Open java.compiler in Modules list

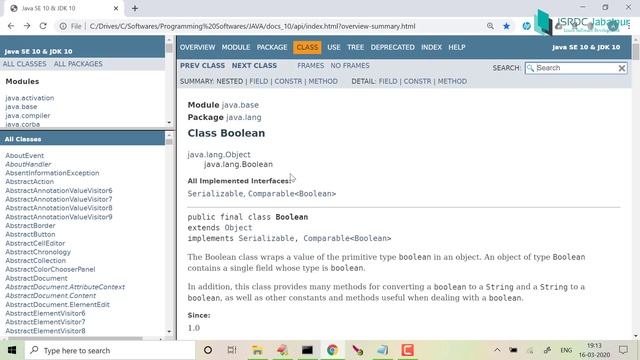tap(28, 116)
